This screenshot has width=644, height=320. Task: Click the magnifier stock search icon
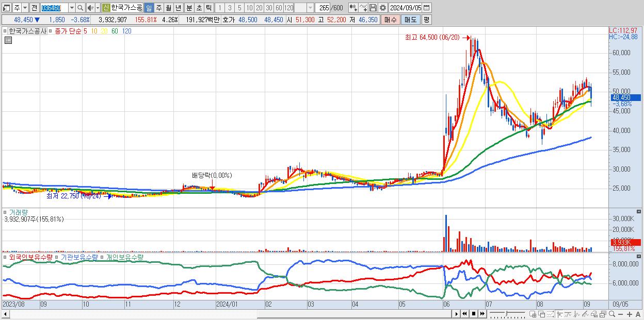coord(81,8)
